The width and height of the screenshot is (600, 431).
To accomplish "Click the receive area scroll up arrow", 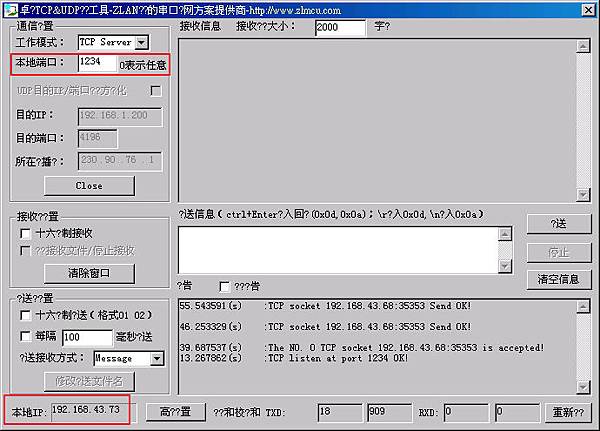I will (x=583, y=46).
